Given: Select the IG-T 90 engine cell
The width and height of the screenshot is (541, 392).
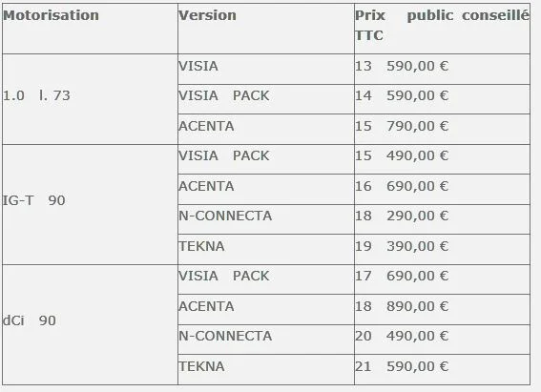Looking at the screenshot, I should coord(90,205).
